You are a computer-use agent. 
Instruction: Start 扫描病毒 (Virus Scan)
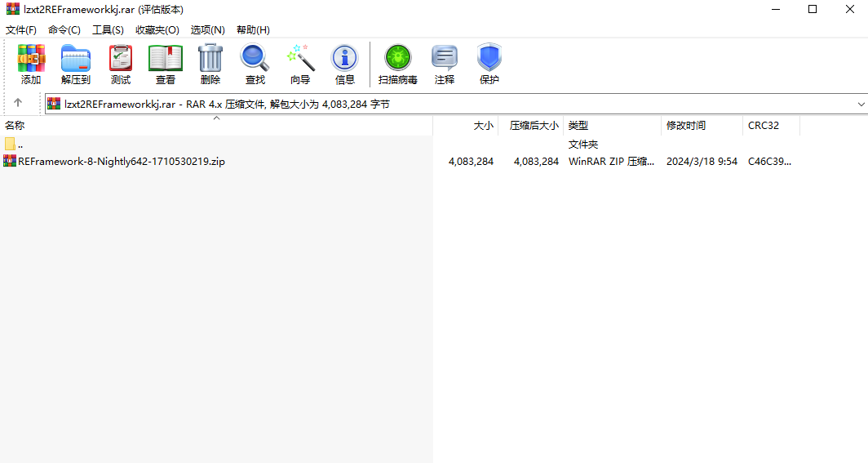pos(398,65)
